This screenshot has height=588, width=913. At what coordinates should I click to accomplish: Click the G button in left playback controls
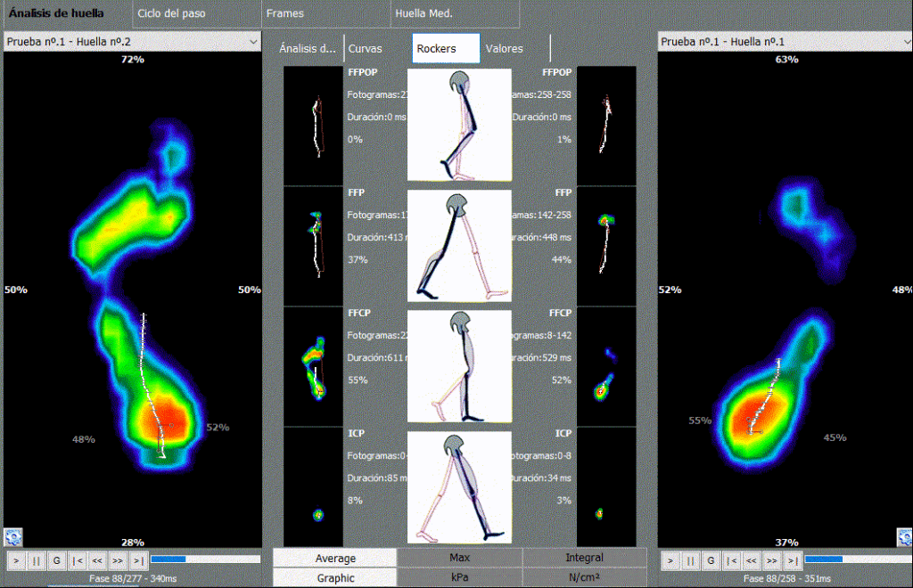coord(57,560)
